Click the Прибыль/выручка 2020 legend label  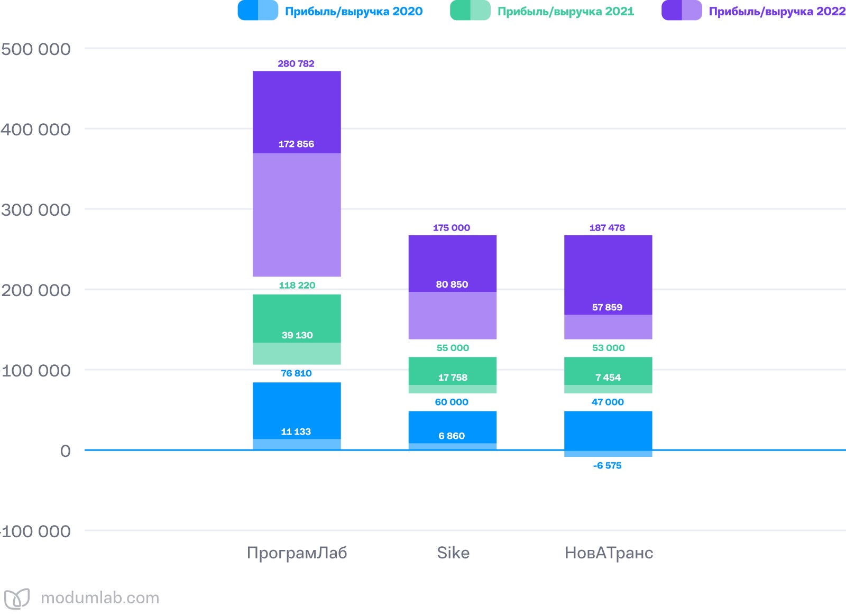(354, 11)
